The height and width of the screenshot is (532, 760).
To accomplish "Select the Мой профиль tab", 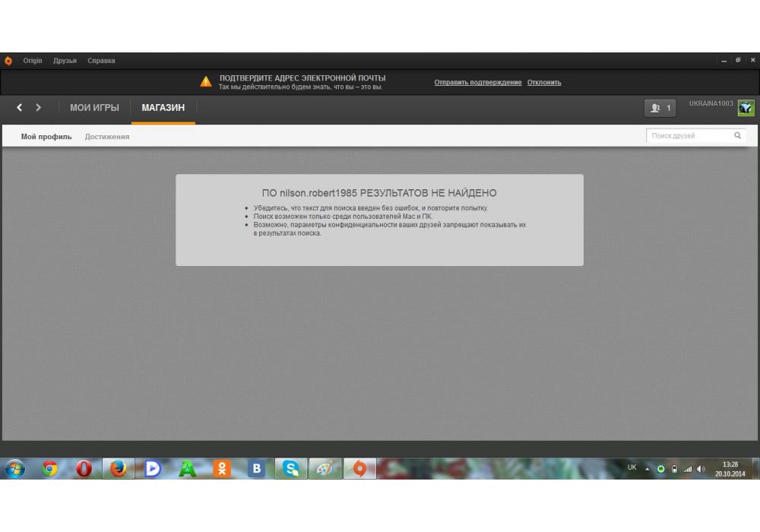I will (46, 137).
